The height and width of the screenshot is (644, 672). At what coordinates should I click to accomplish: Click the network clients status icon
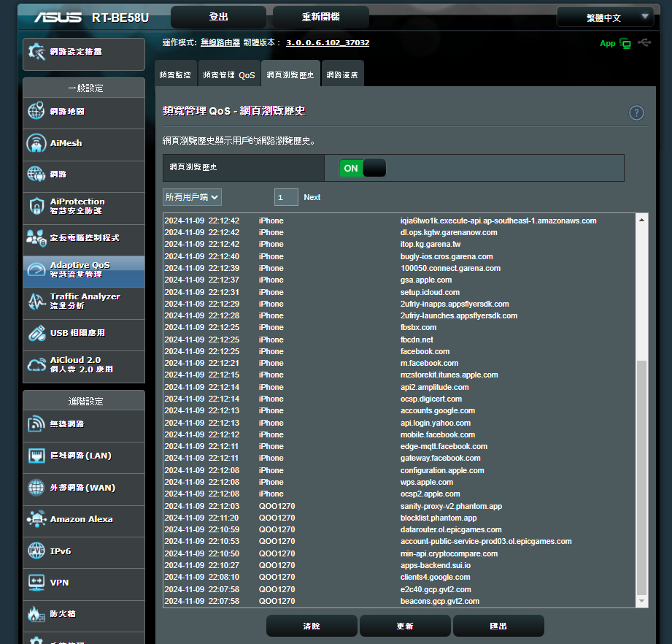pos(625,43)
